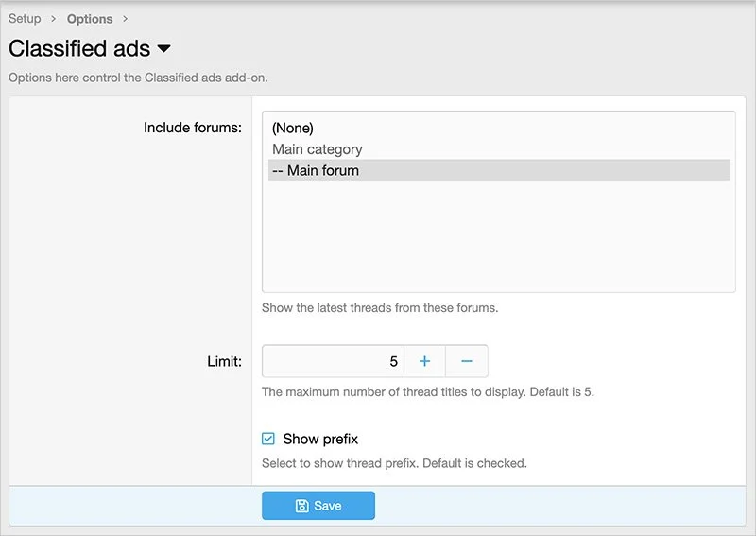This screenshot has height=536, width=756.
Task: Click the Include forums field label
Action: click(192, 128)
